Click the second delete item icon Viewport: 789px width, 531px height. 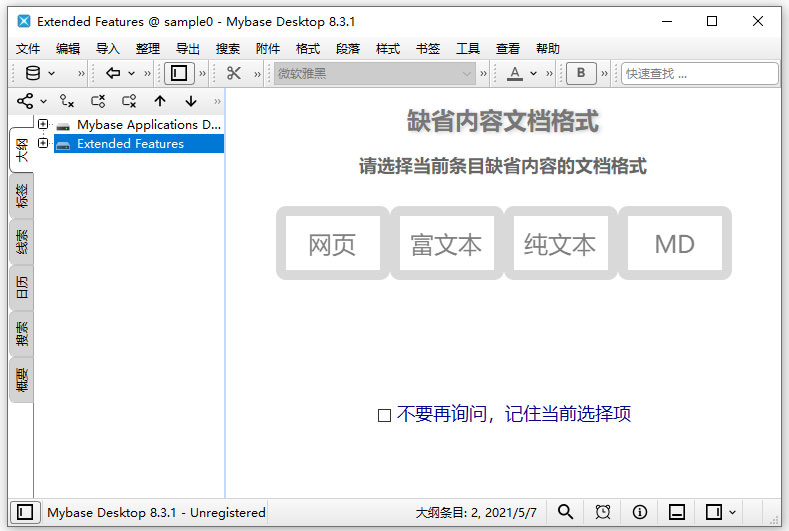(129, 101)
